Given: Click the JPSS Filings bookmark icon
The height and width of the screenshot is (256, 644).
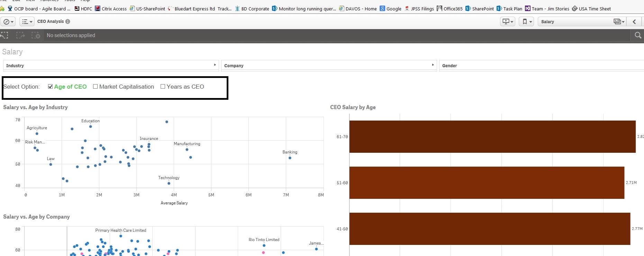Looking at the screenshot, I should point(407,8).
